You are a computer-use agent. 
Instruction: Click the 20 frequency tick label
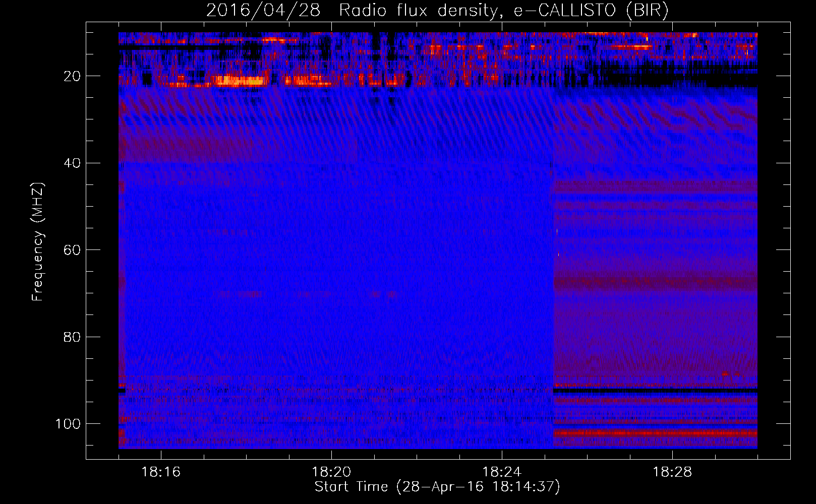(x=72, y=76)
